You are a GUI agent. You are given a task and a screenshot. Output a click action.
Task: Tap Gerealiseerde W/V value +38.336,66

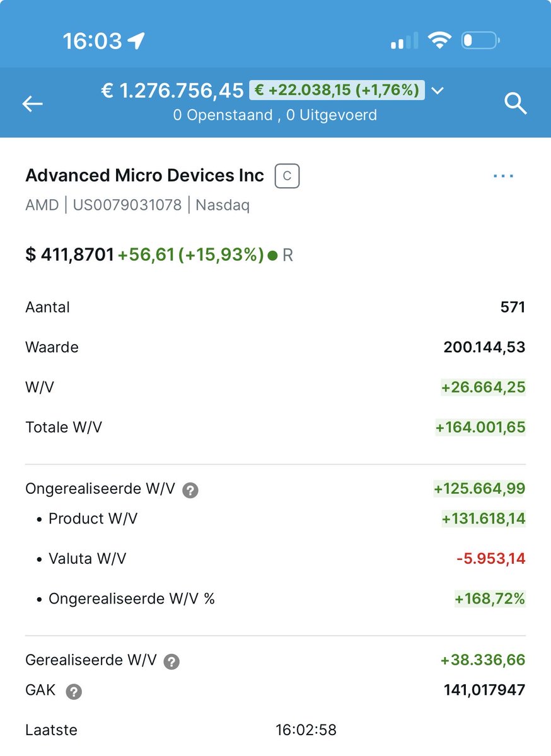coord(483,660)
